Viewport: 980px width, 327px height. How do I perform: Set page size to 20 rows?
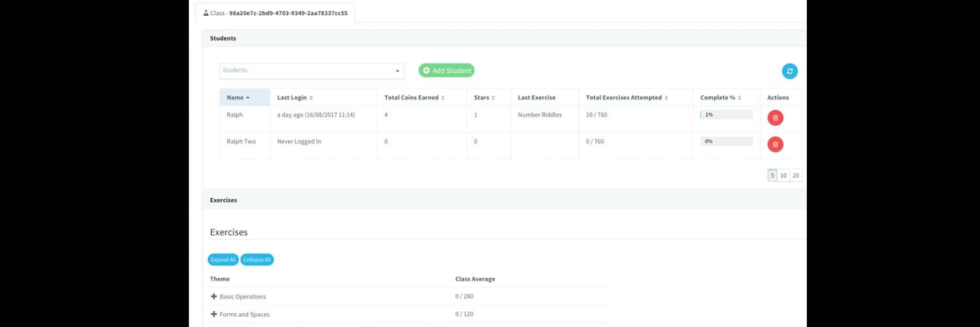pyautogui.click(x=795, y=175)
